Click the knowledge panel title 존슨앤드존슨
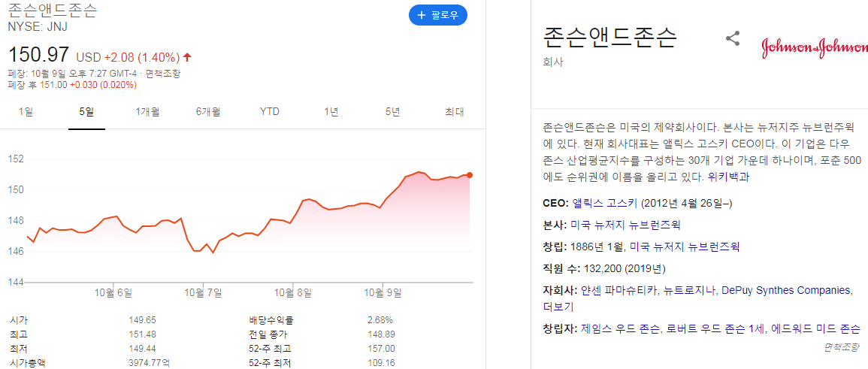This screenshot has height=369, width=868. (x=610, y=38)
